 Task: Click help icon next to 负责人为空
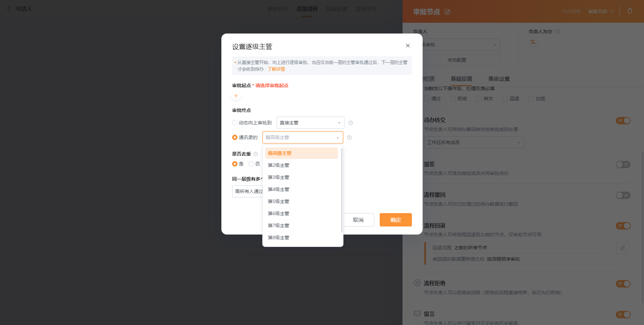[x=557, y=31]
